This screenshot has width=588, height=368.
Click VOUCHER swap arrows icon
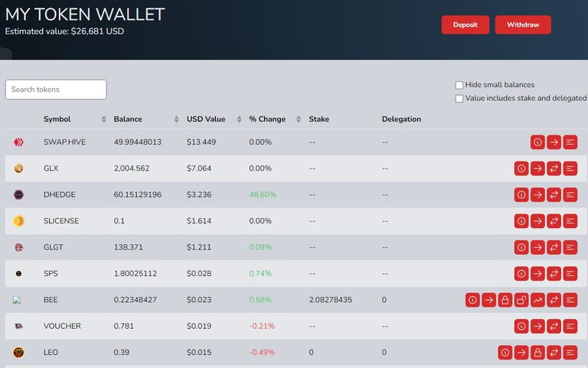coord(554,327)
